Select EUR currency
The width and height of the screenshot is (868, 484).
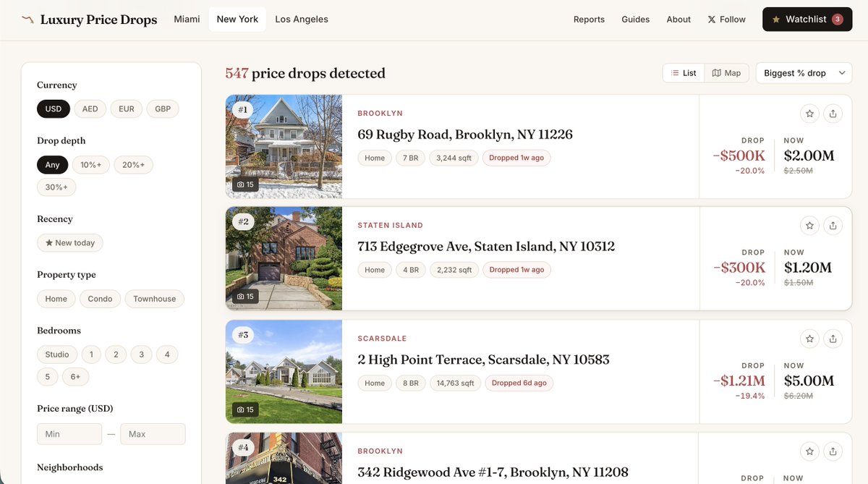click(x=127, y=109)
